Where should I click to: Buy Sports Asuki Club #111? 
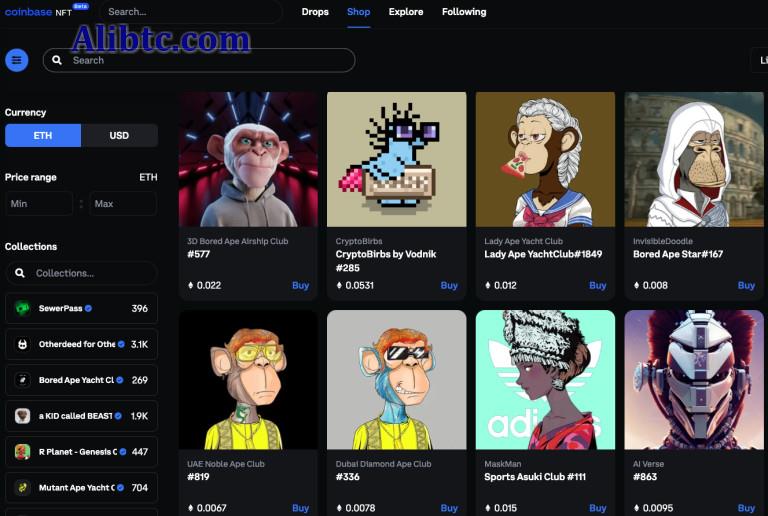pos(597,508)
